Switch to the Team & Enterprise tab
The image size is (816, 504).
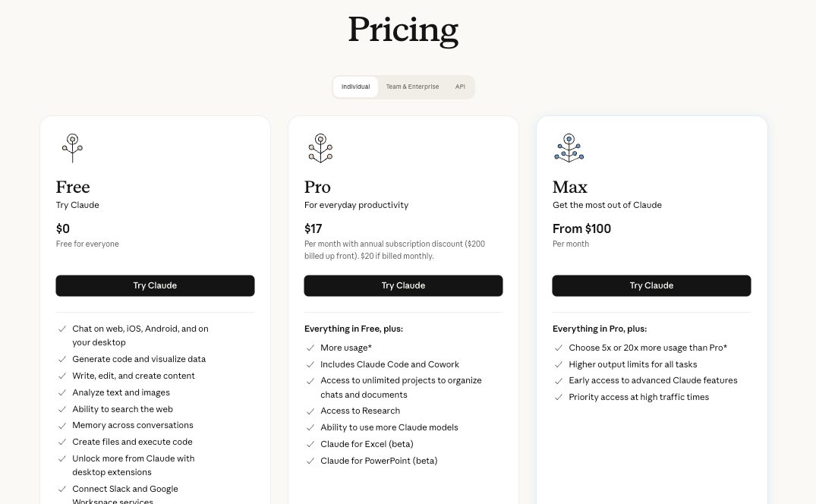[412, 87]
